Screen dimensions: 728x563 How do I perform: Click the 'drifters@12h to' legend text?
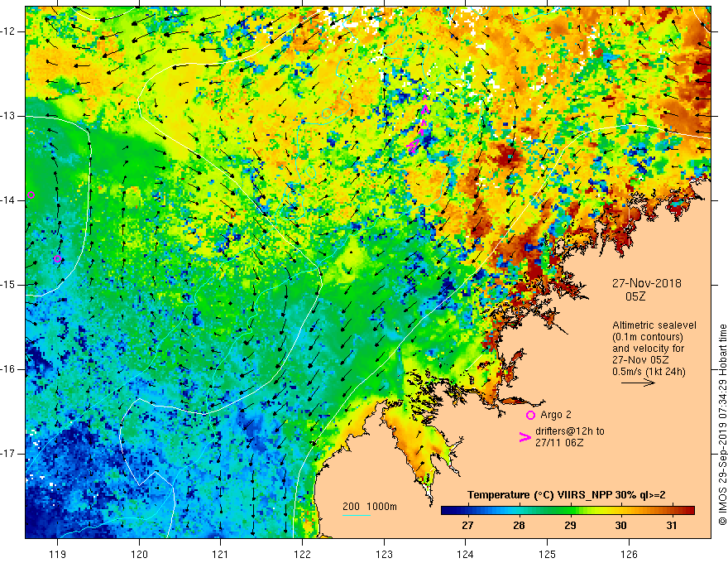click(x=570, y=431)
